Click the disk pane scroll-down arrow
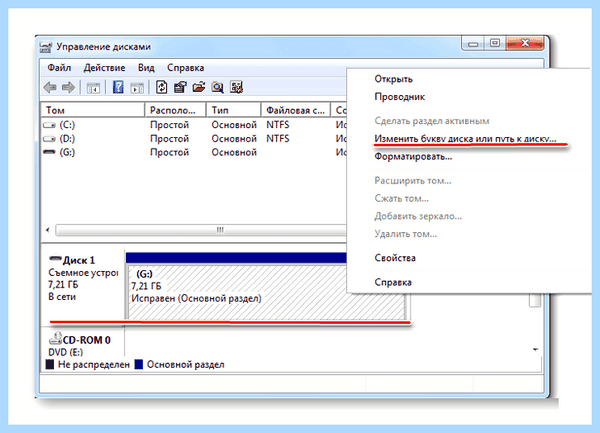 pos(535,350)
